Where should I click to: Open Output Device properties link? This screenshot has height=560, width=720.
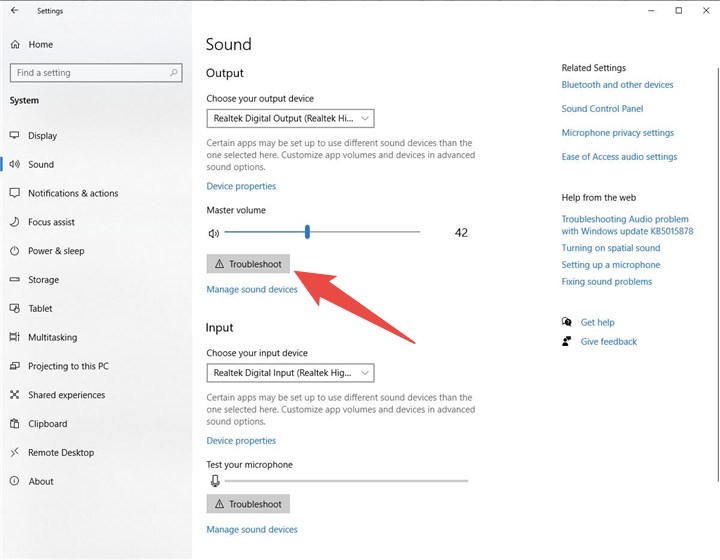[x=241, y=186]
